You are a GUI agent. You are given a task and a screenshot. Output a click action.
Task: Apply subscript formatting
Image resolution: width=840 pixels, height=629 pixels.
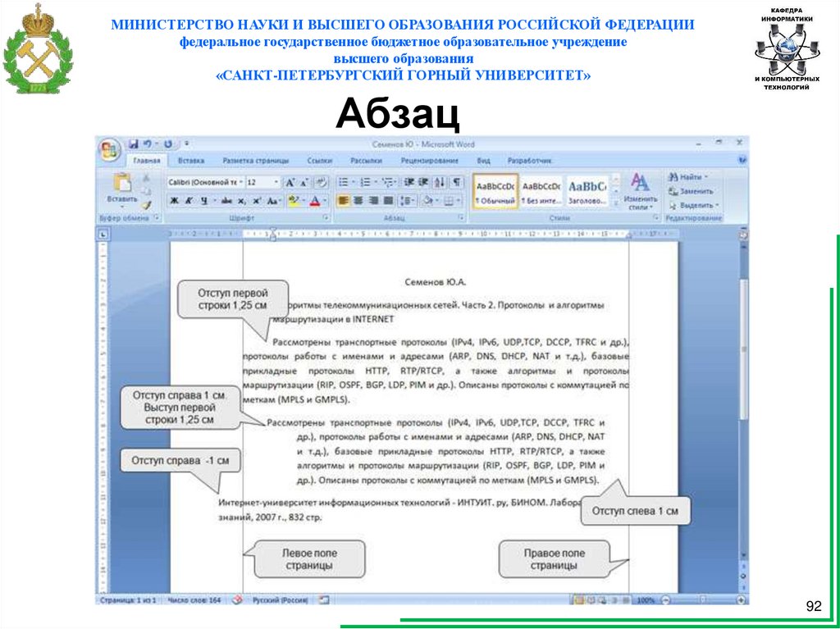tap(242, 201)
